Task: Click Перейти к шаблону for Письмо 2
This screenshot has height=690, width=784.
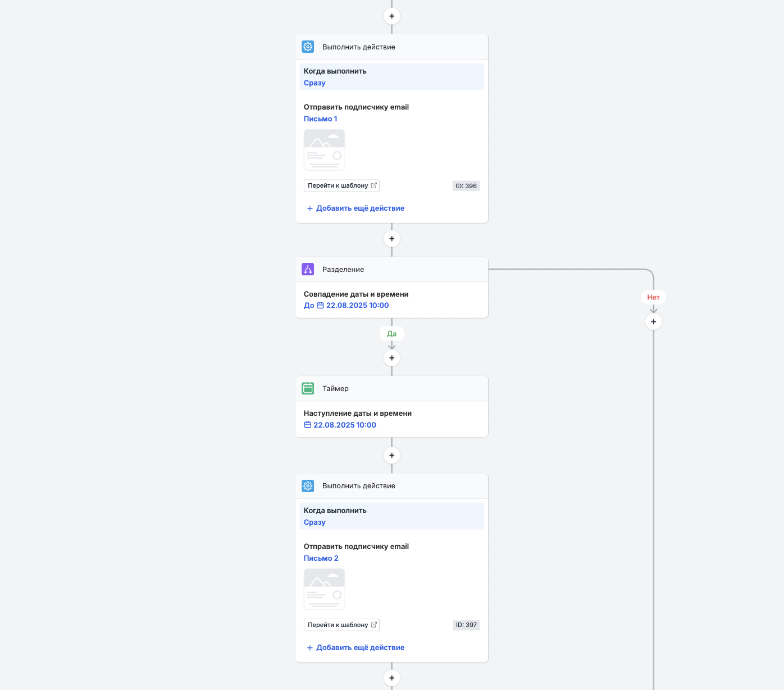Action: (341, 625)
